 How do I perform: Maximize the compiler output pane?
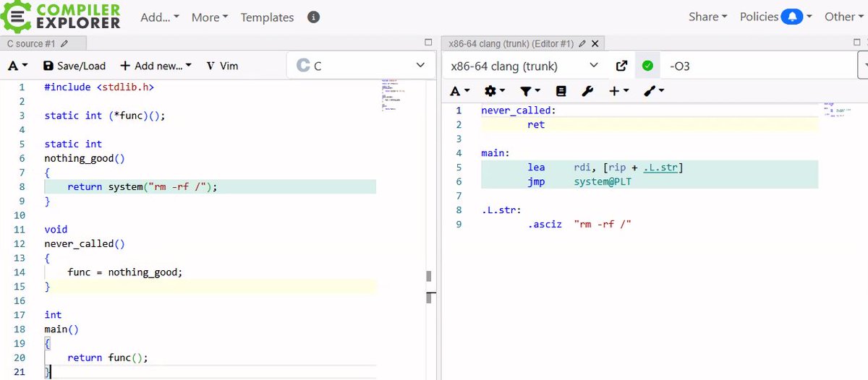[x=859, y=43]
